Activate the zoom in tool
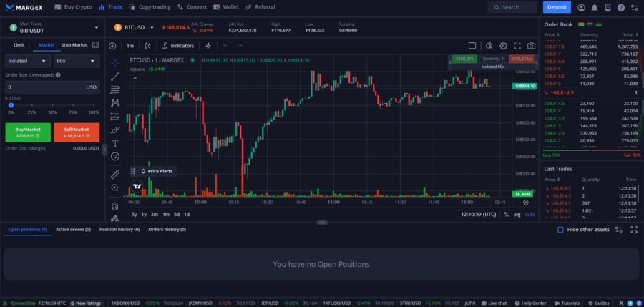This screenshot has width=644, height=307. pyautogui.click(x=115, y=187)
